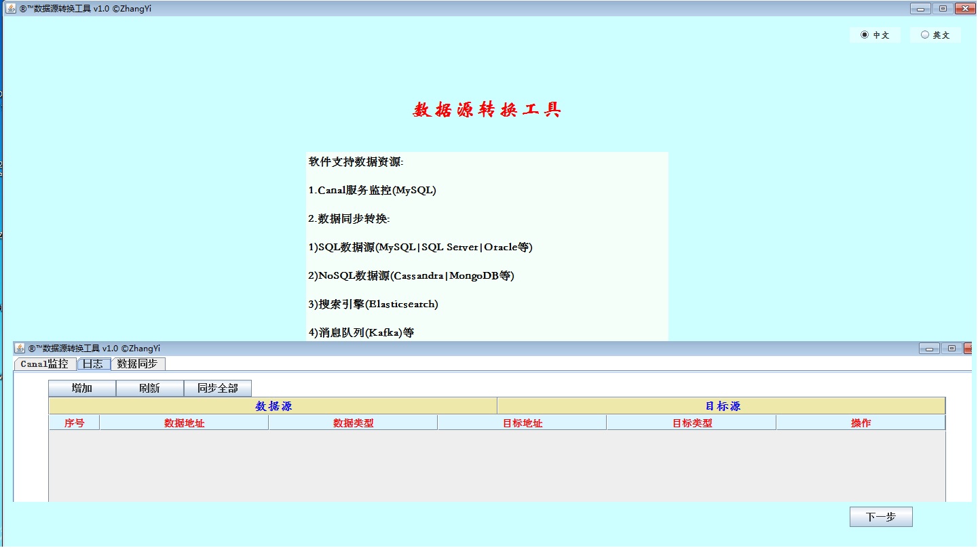Switch to the 日志 tab
The width and height of the screenshot is (980, 548).
point(93,364)
